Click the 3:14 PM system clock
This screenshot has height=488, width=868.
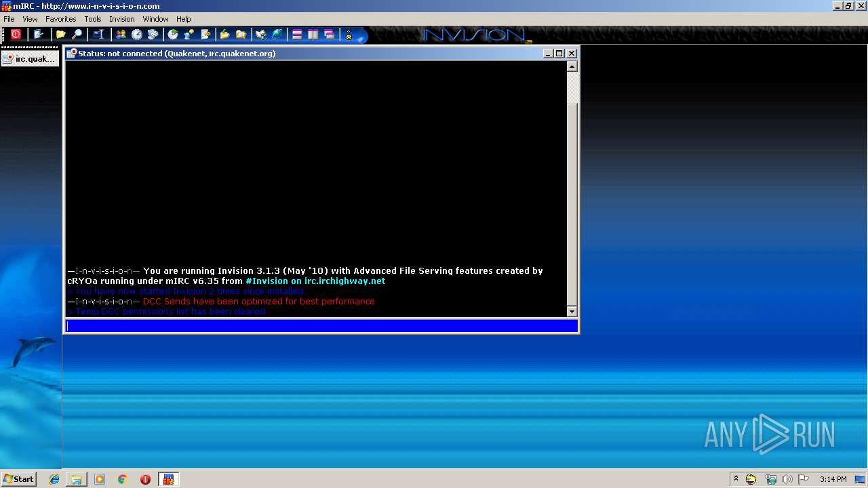pos(833,479)
